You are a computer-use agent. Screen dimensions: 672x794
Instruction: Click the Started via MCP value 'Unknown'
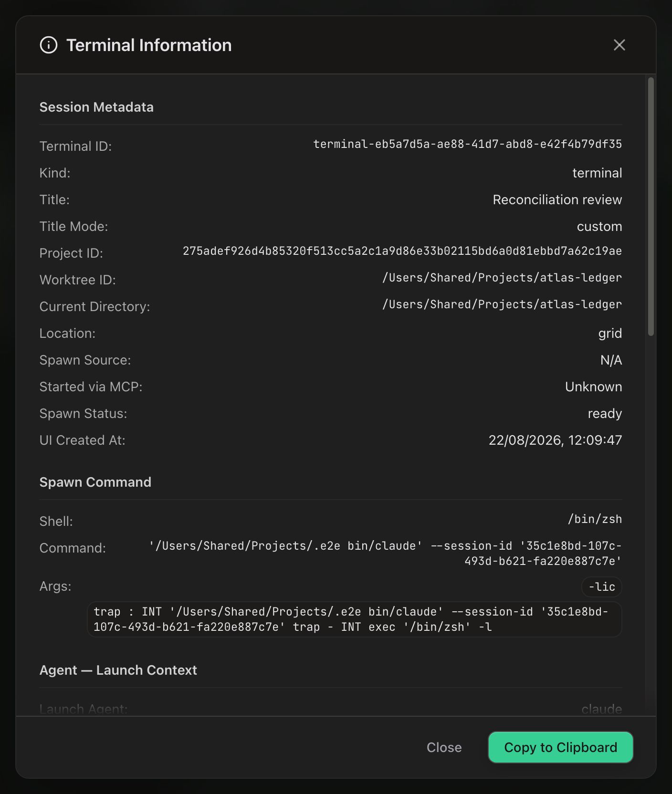tap(594, 387)
